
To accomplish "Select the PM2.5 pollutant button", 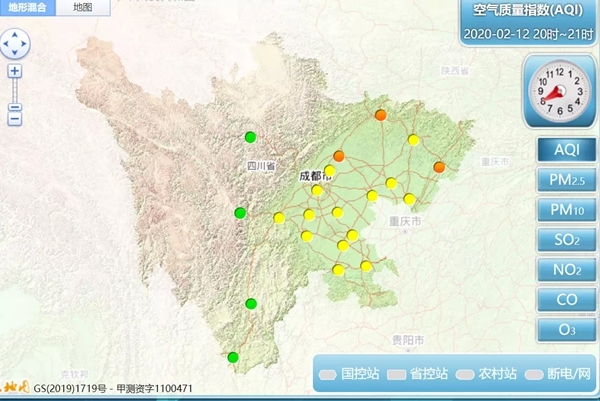I will pyautogui.click(x=566, y=180).
